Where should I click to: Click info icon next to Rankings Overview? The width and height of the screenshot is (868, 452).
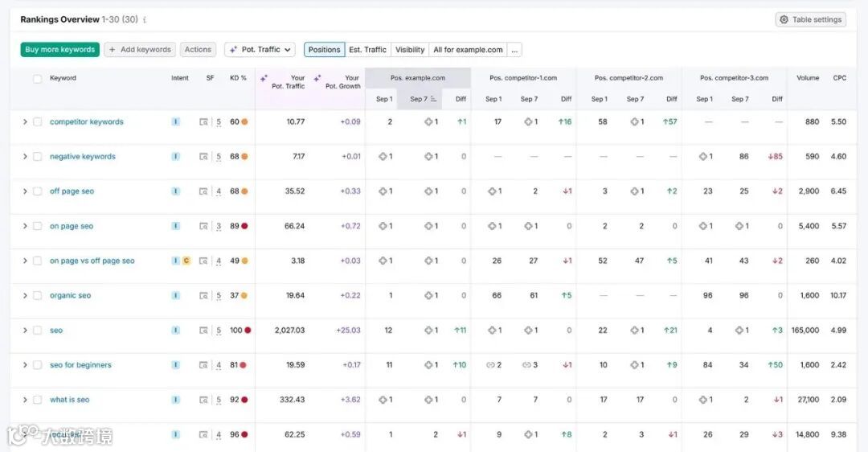[x=145, y=20]
